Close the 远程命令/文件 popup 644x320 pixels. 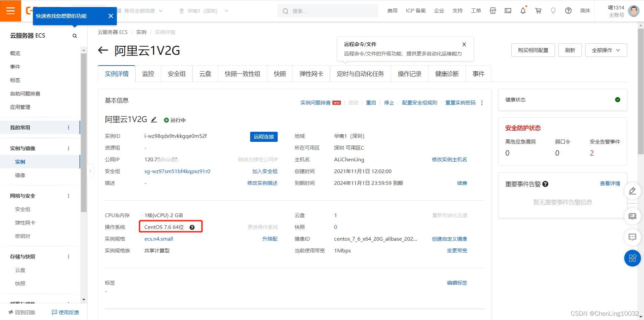[x=464, y=44]
